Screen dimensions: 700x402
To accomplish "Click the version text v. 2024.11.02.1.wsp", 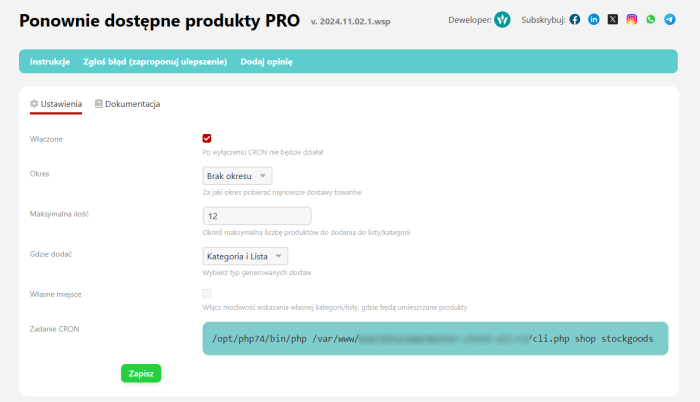I will click(350, 21).
